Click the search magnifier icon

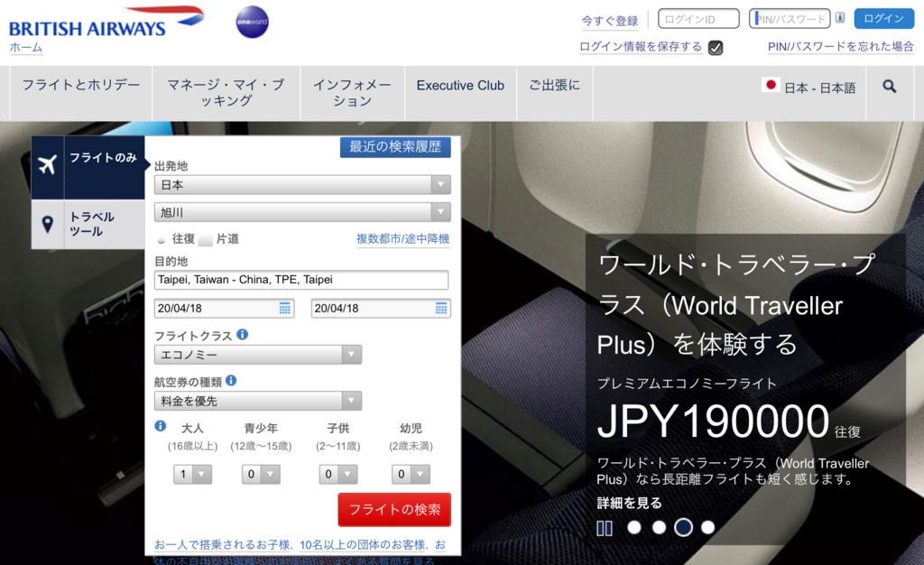[889, 87]
